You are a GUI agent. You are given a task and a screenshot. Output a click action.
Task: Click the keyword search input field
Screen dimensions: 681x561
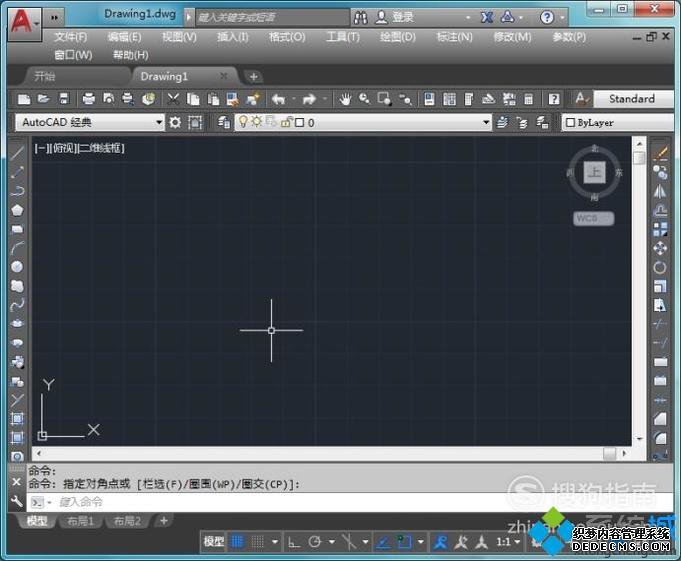(272, 17)
